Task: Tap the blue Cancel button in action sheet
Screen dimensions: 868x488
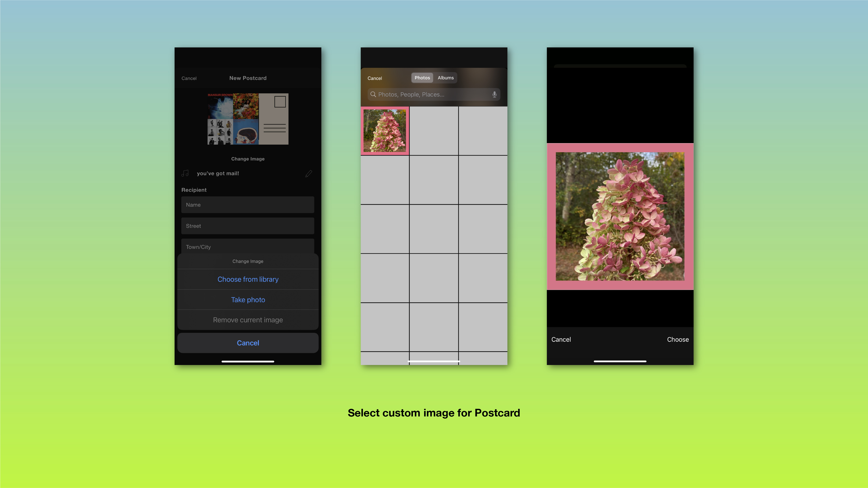Action: tap(248, 343)
